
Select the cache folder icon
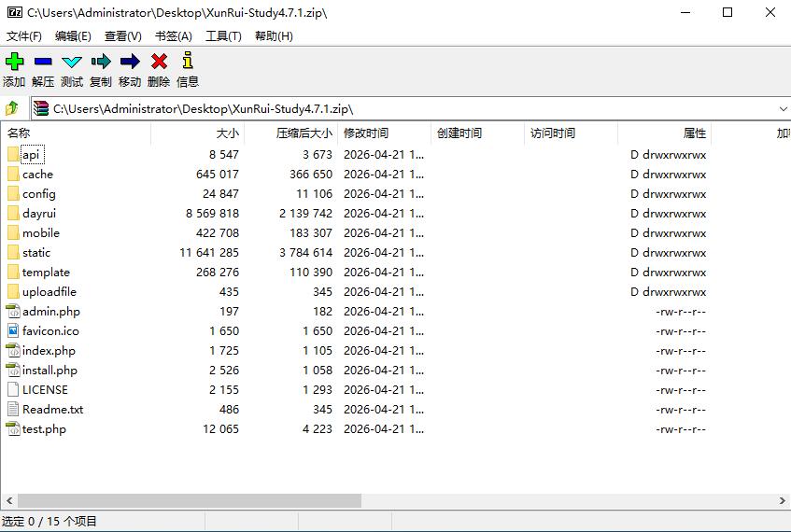(13, 174)
